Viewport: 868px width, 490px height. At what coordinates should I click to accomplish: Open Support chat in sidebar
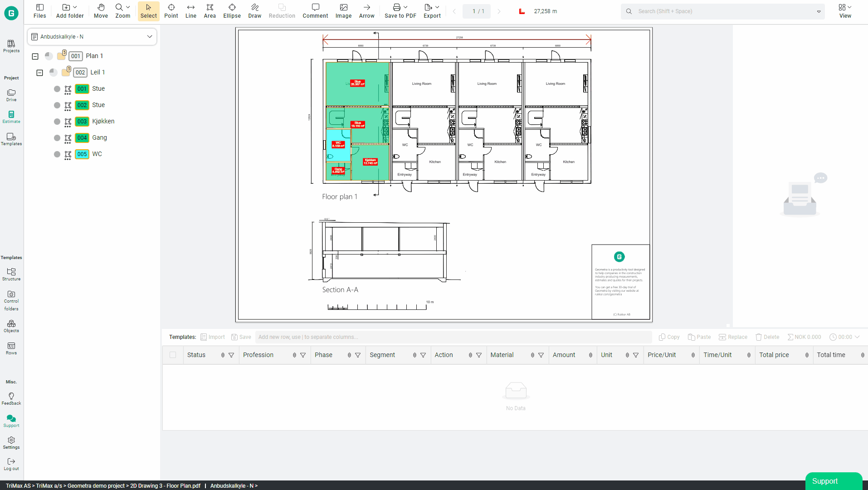pos(11,421)
